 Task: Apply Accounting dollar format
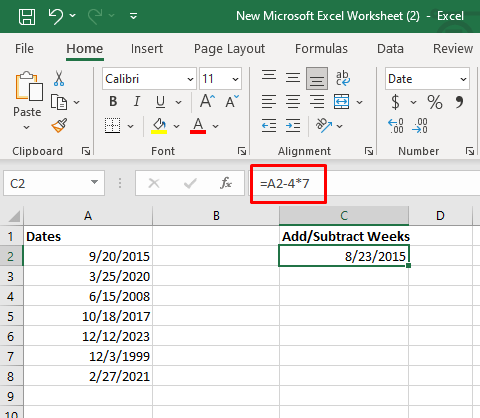coord(395,102)
